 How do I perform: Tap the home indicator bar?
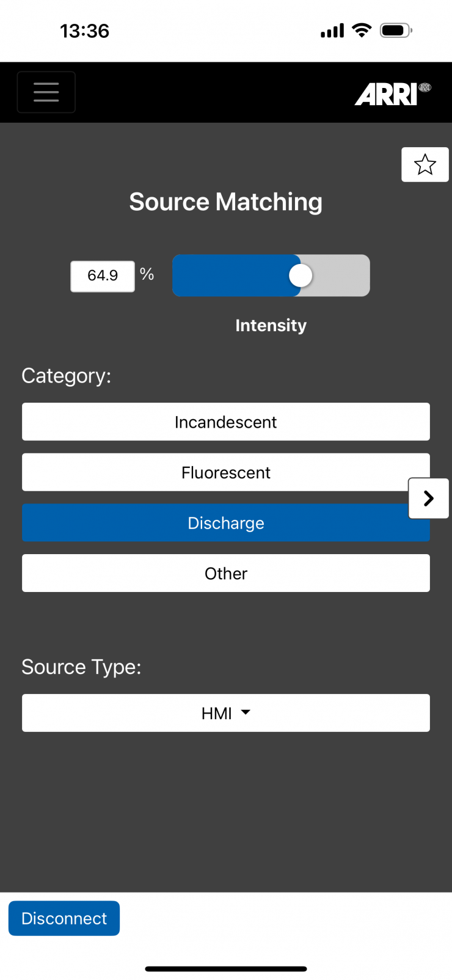pyautogui.click(x=226, y=968)
